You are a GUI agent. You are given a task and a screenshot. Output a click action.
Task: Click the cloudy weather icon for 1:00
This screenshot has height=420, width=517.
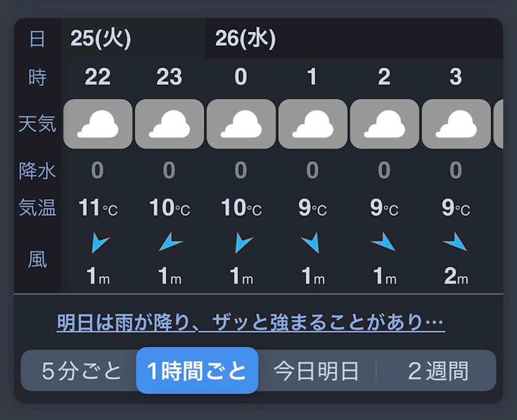point(313,124)
